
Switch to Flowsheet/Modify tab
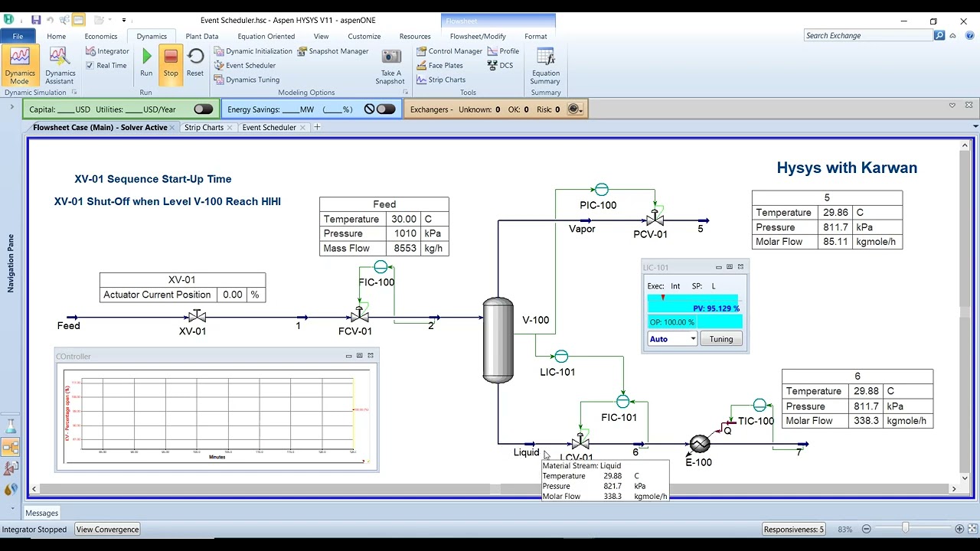(478, 36)
